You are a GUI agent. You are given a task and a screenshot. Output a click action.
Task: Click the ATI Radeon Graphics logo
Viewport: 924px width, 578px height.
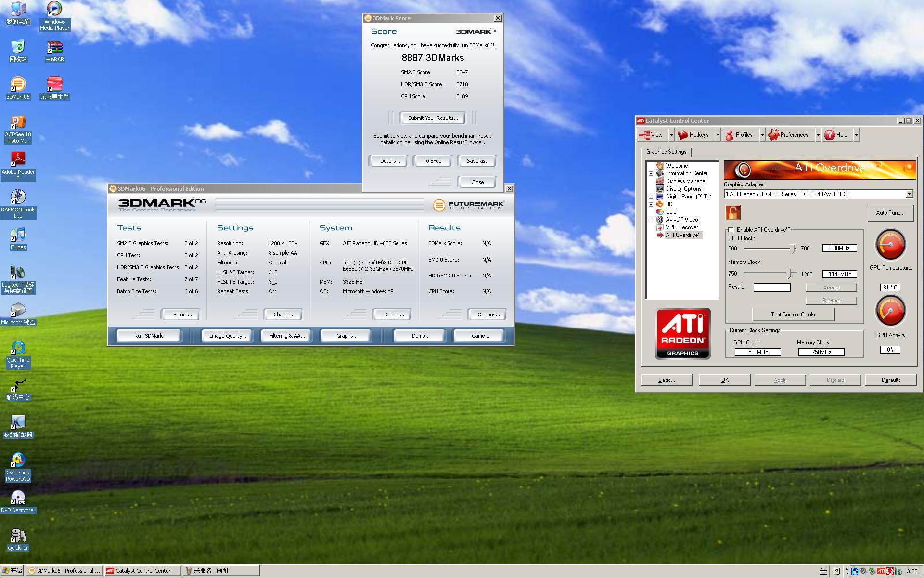point(682,334)
